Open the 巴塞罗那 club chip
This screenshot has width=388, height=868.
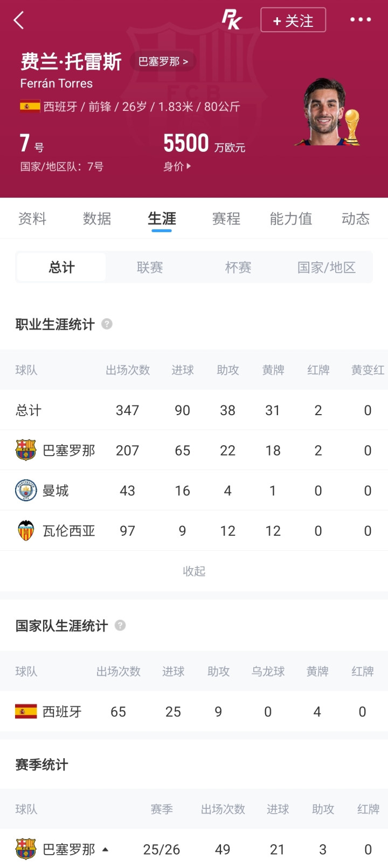(163, 61)
